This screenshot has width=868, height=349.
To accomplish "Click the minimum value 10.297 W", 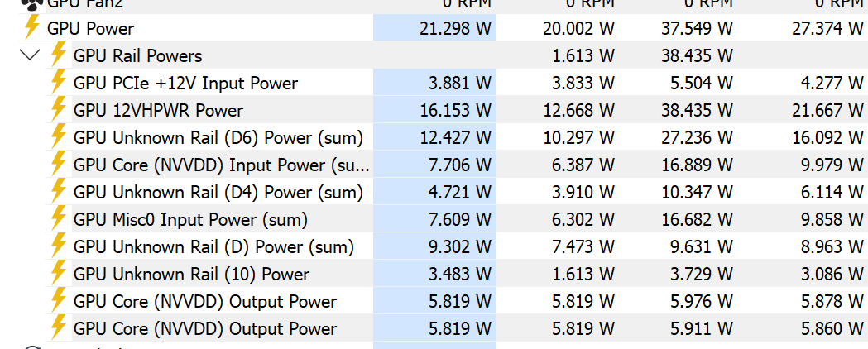I will [x=578, y=138].
